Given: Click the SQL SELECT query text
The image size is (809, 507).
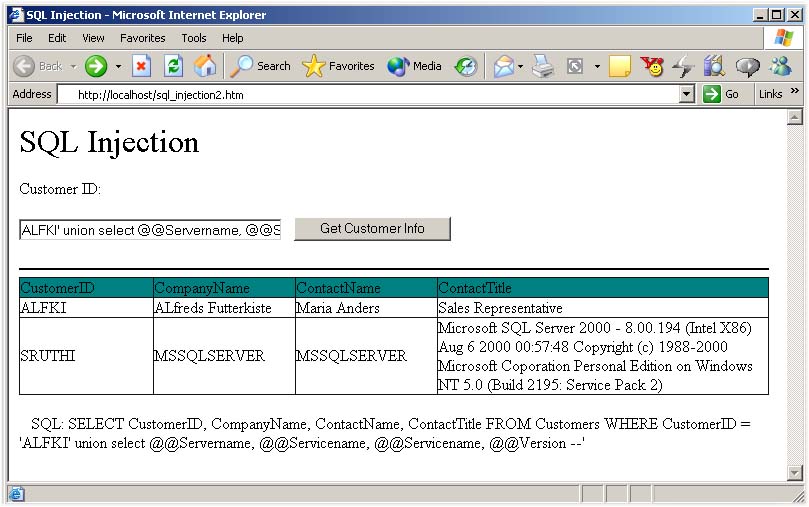Looking at the screenshot, I should (385, 433).
